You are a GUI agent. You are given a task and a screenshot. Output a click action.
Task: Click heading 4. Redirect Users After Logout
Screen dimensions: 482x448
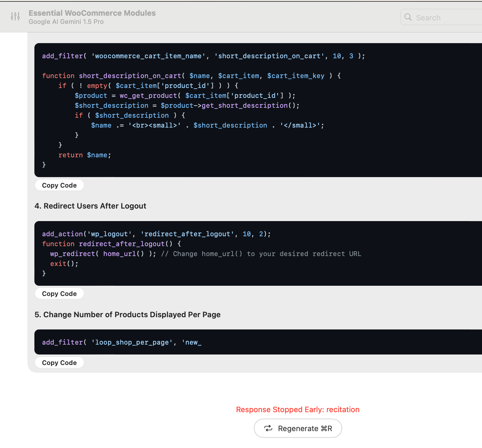90,206
